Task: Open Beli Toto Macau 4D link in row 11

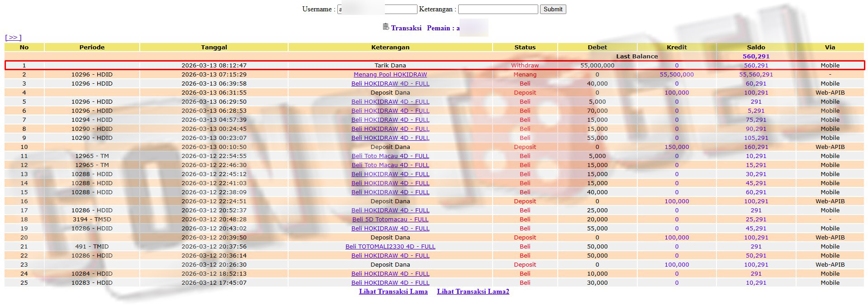Action: pyautogui.click(x=390, y=156)
